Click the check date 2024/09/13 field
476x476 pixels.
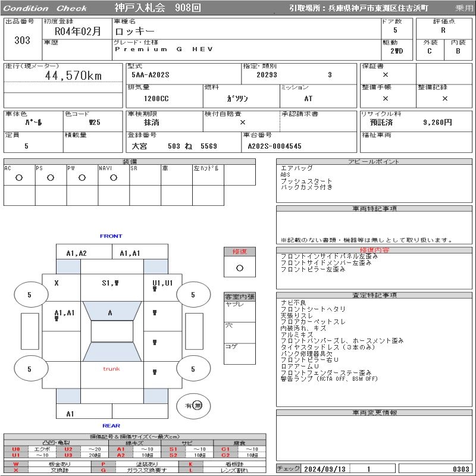pyautogui.click(x=325, y=469)
